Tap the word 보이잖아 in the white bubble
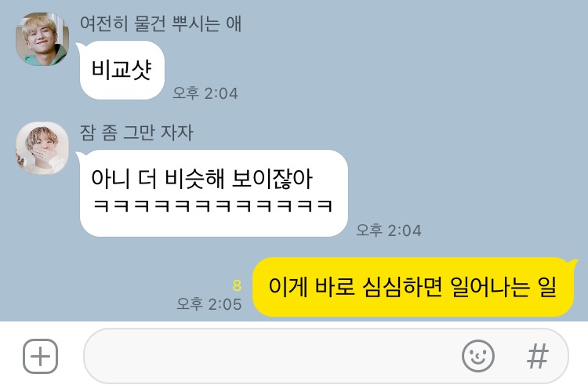Screen dimensions: 588x385 [x=272, y=179]
